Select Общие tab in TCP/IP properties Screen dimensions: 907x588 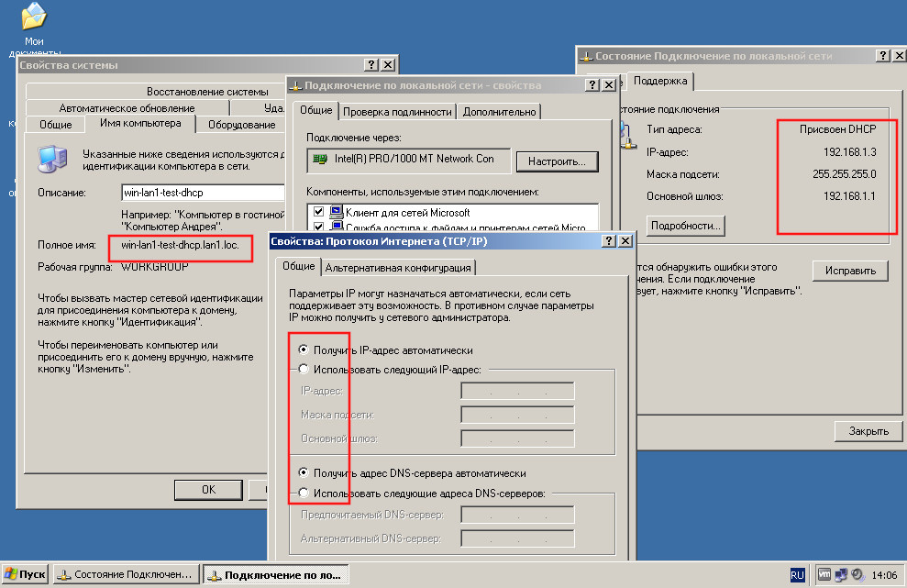point(298,266)
